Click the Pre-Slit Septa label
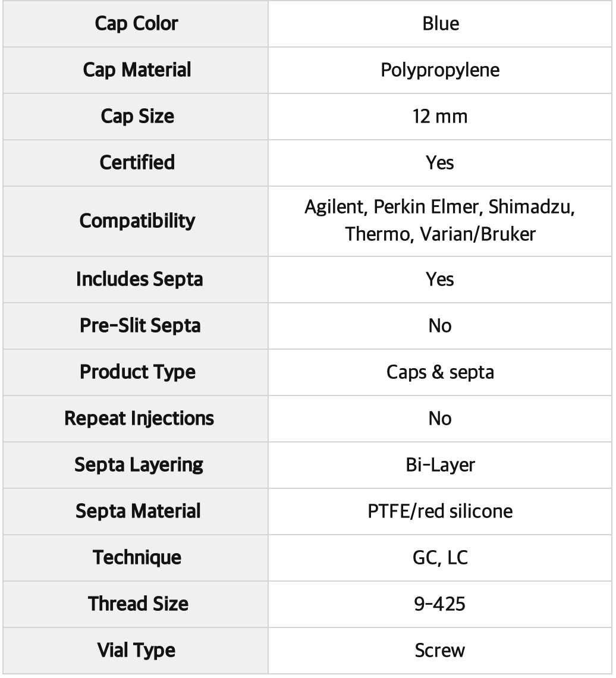616x678 pixels. [x=140, y=325]
